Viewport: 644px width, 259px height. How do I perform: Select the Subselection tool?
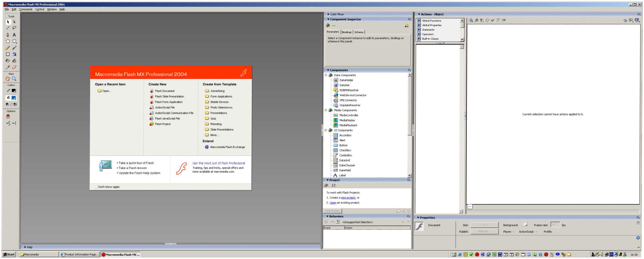coord(14,22)
